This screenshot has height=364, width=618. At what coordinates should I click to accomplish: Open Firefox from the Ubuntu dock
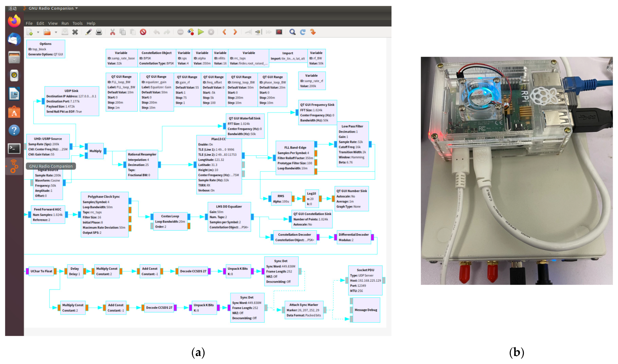point(14,21)
